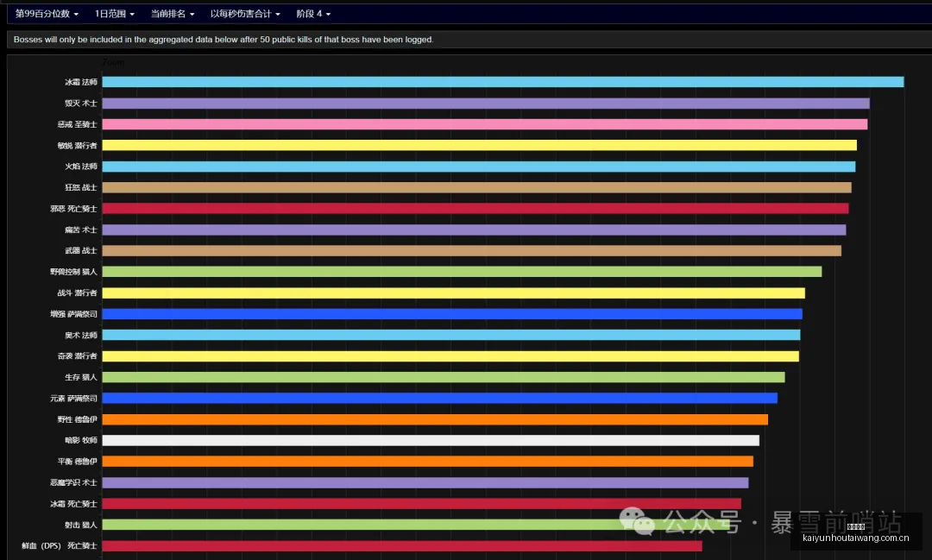Click the 野性 德鲁伊 spec label
The image size is (932, 560).
(x=78, y=419)
